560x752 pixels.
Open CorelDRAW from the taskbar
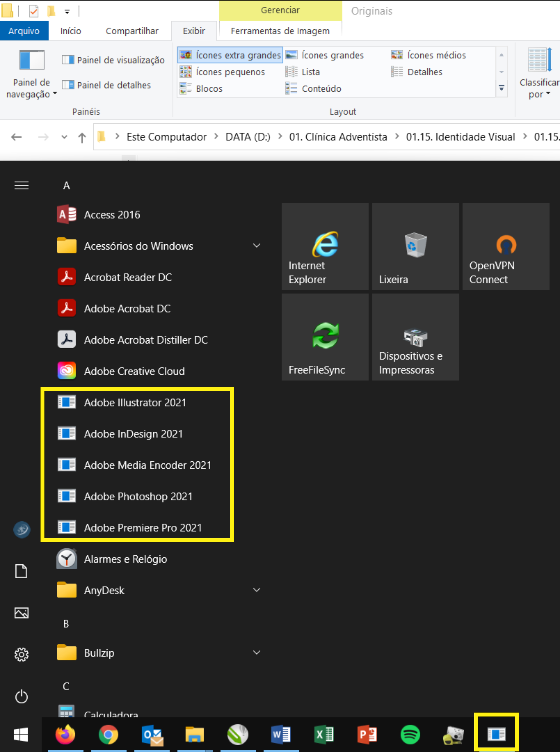[x=238, y=734]
